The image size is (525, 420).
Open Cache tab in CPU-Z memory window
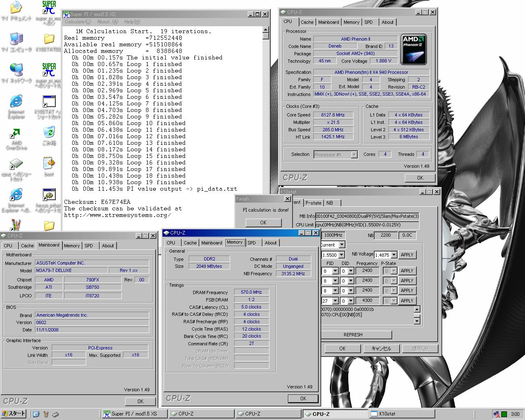pyautogui.click(x=190, y=243)
